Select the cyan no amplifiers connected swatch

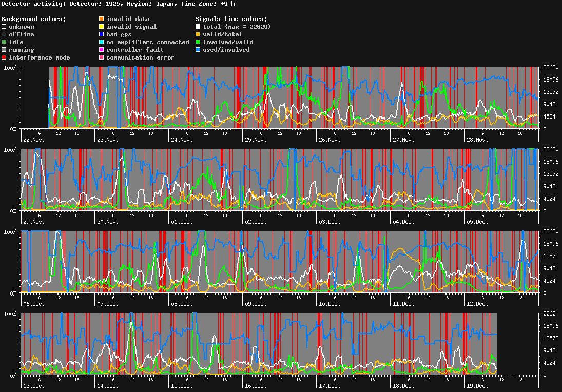click(102, 42)
